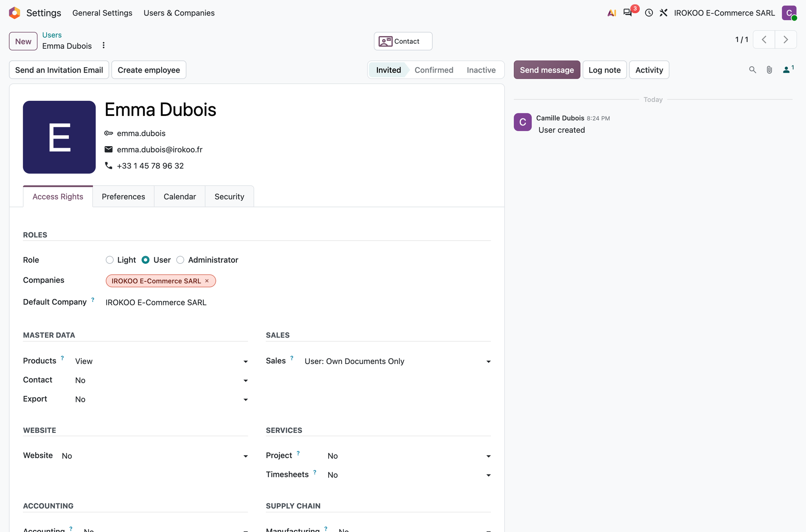Go to the next record arrow
Screen dimensions: 806x532
click(x=786, y=39)
